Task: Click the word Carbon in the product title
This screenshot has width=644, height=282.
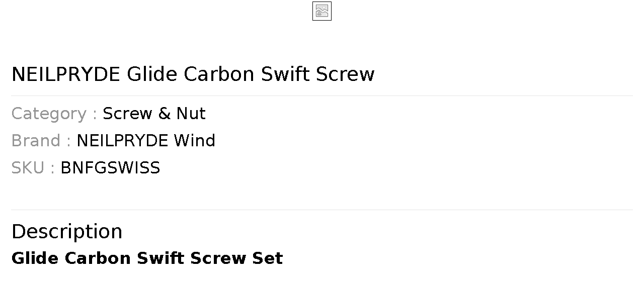Action: (x=219, y=74)
